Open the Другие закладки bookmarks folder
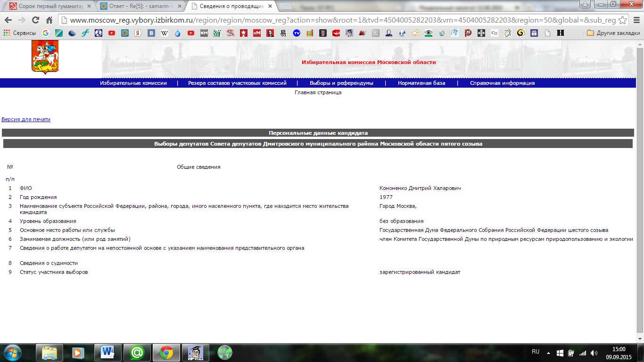The width and height of the screenshot is (644, 362). coord(613,33)
